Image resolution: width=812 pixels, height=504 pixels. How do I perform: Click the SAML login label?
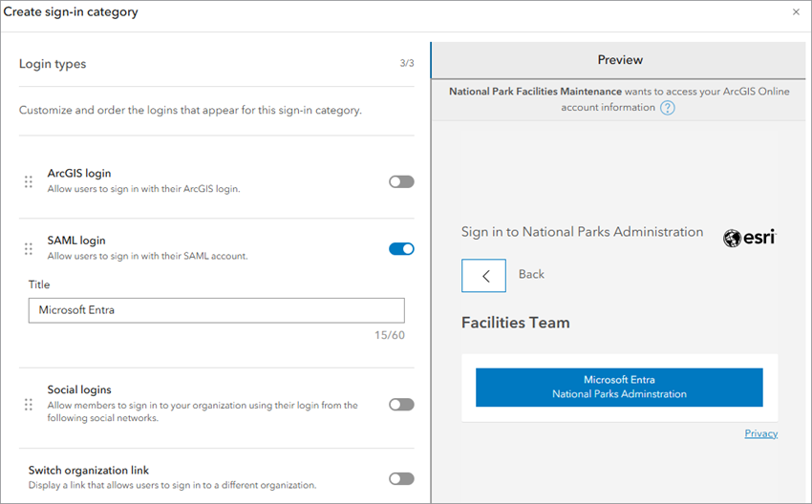point(76,241)
